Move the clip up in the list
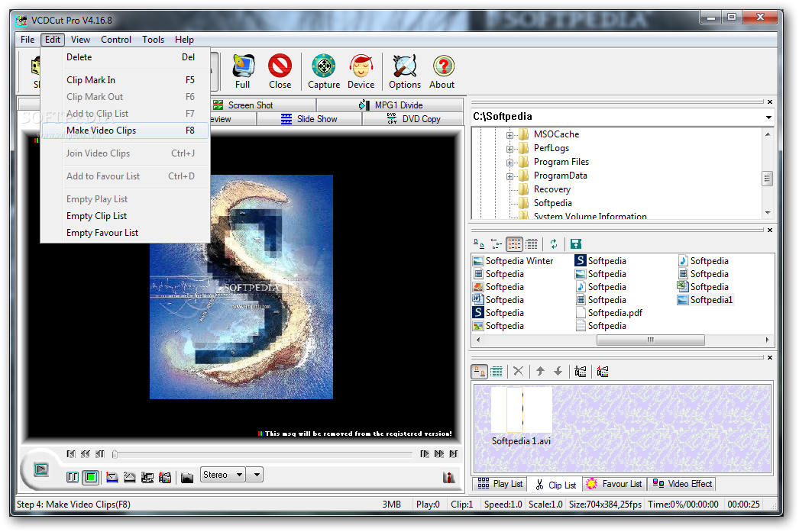This screenshot has width=799, height=532. pyautogui.click(x=540, y=371)
